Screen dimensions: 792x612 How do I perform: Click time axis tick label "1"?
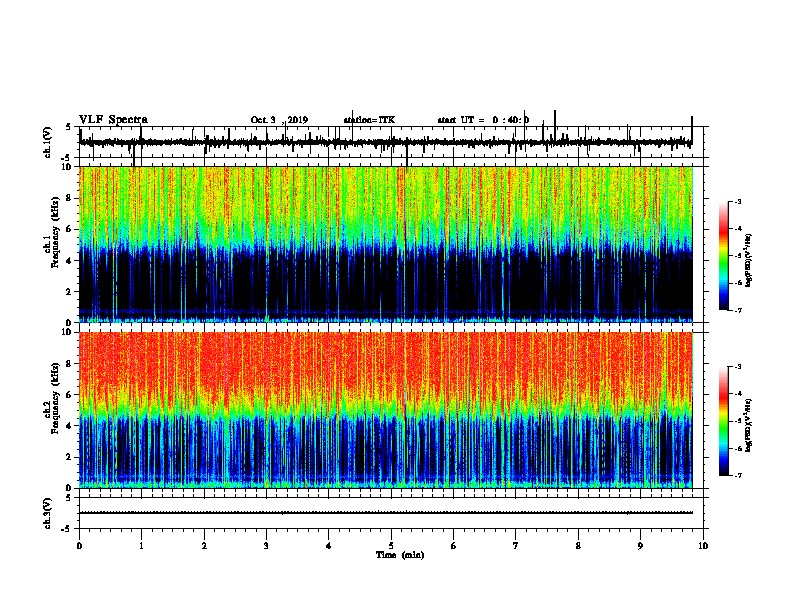[x=141, y=546]
